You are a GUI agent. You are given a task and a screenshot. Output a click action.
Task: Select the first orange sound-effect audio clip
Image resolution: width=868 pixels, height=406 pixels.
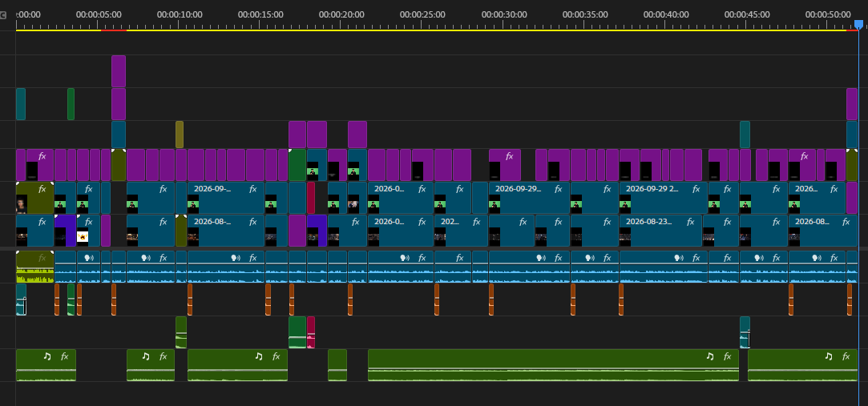[57, 299]
